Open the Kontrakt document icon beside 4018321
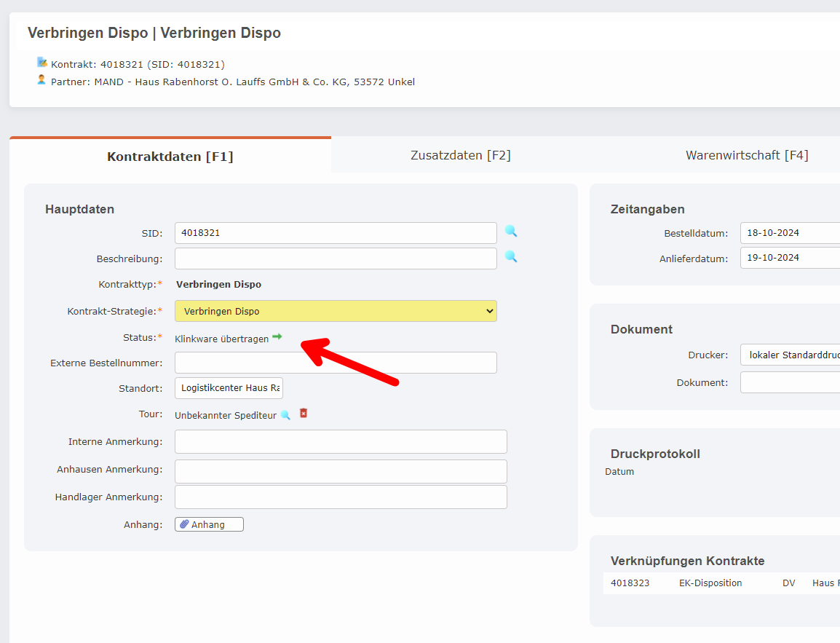Screen dimensions: 840x643 [41, 63]
